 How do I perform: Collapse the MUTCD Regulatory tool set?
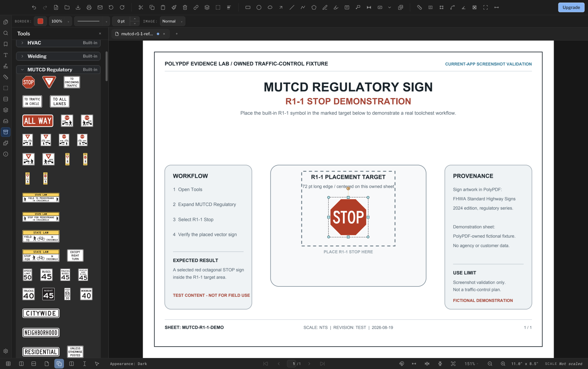tap(58, 69)
